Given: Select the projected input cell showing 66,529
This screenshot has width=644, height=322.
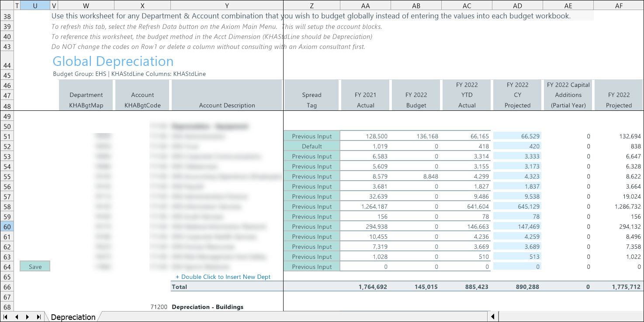Looking at the screenshot, I should (517, 137).
